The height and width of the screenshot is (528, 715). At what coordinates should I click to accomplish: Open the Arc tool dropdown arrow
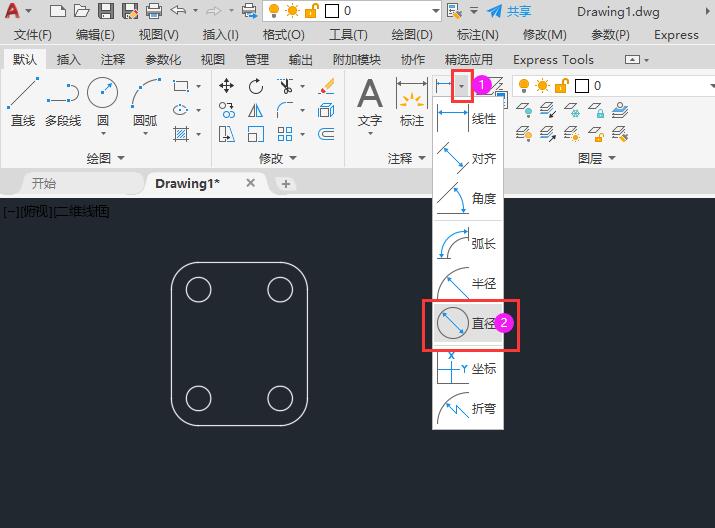point(145,134)
